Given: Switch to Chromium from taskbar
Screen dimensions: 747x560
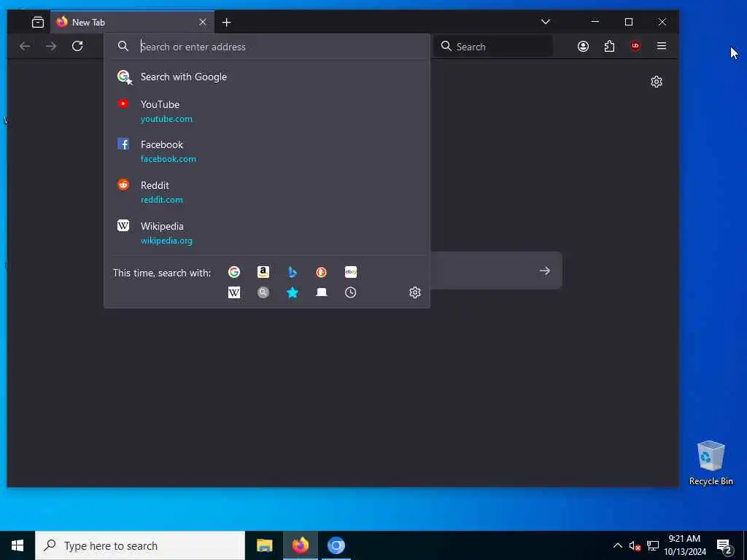Looking at the screenshot, I should [x=336, y=545].
